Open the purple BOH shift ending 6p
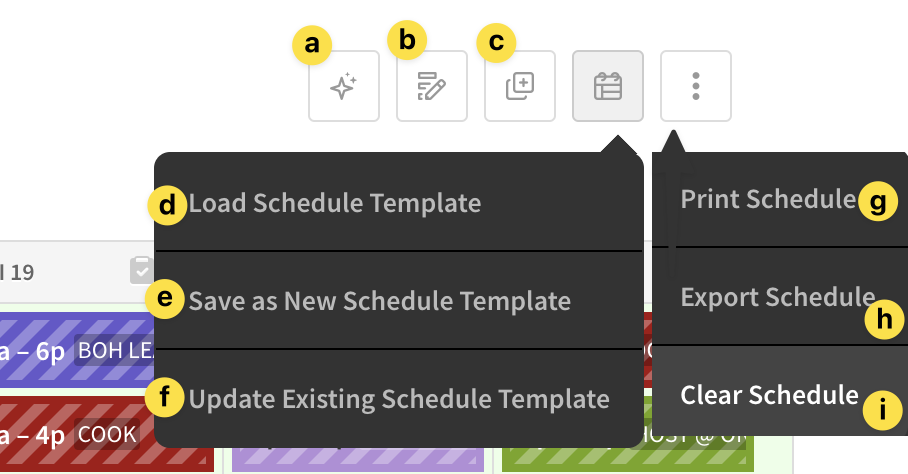 (75, 350)
